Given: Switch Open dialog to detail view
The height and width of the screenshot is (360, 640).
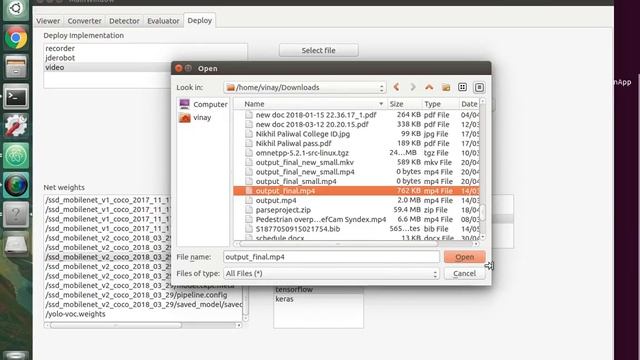Looking at the screenshot, I should click(x=479, y=87).
